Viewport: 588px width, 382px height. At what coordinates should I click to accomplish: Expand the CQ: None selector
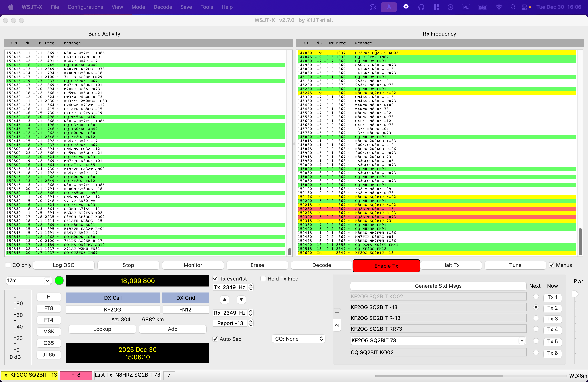coord(298,339)
